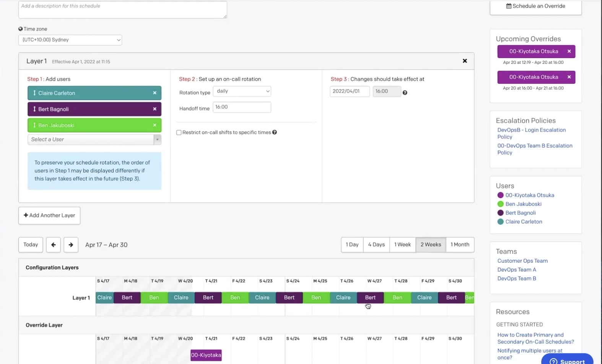The width and height of the screenshot is (602, 364).
Task: Enable restrict on-call shifts to specific times
Action: 179,133
